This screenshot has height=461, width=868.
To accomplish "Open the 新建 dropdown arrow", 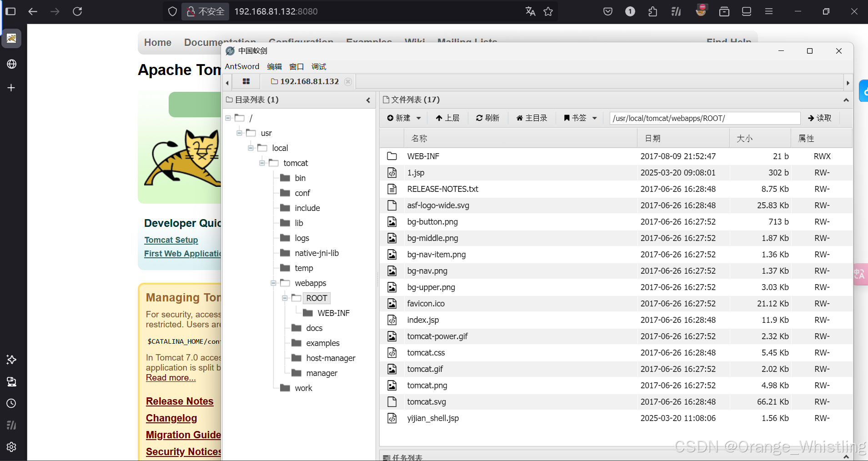I will click(x=419, y=118).
